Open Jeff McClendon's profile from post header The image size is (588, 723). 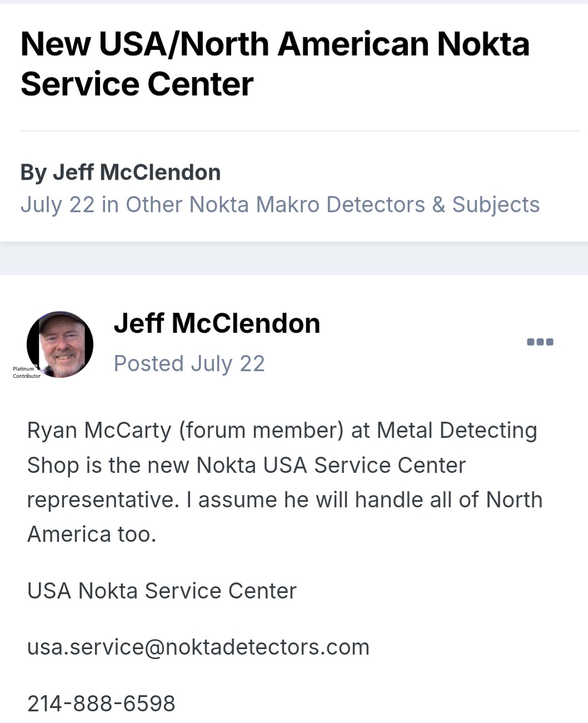click(217, 323)
